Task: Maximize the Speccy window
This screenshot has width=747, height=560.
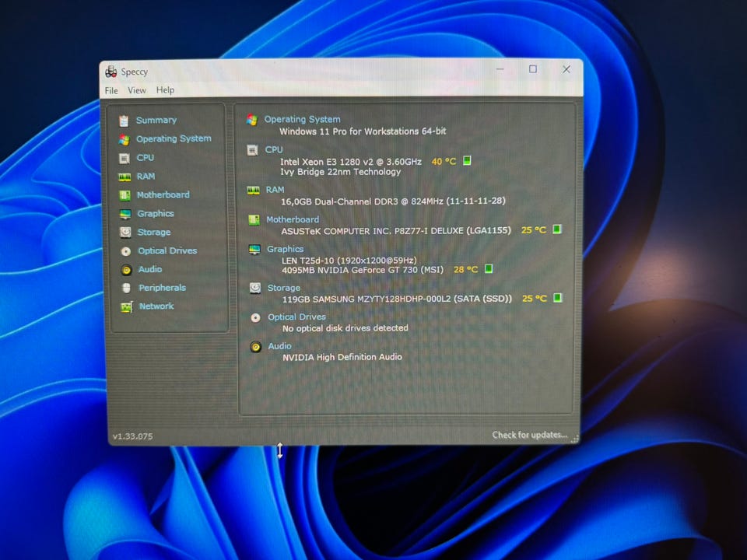Action: [x=532, y=69]
